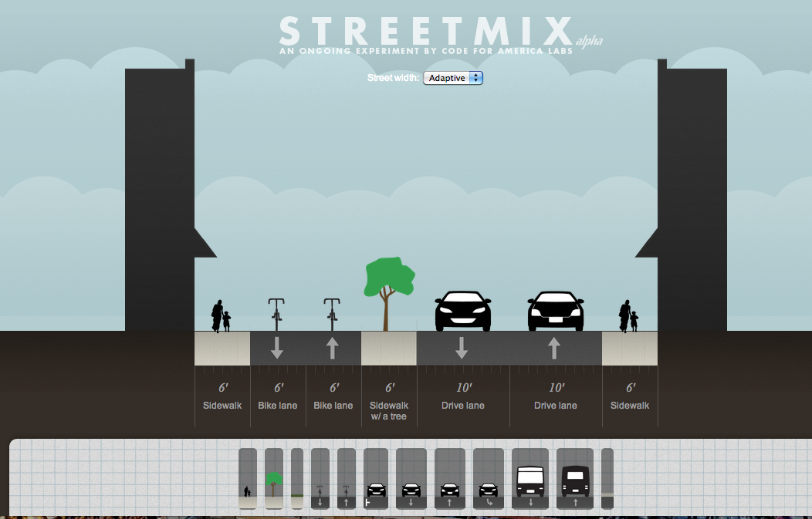Choose the down-arrow car drive lane palette tile
Viewport: 812px width, 519px height.
point(411,479)
